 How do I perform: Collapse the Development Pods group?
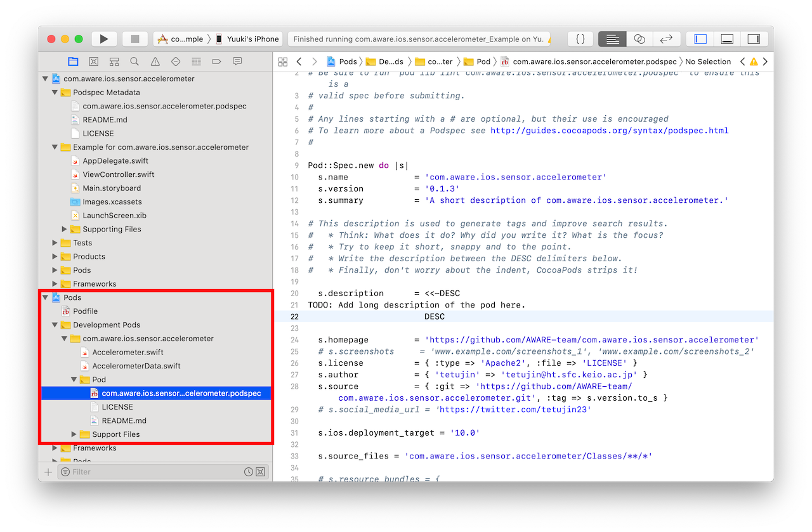(x=55, y=325)
